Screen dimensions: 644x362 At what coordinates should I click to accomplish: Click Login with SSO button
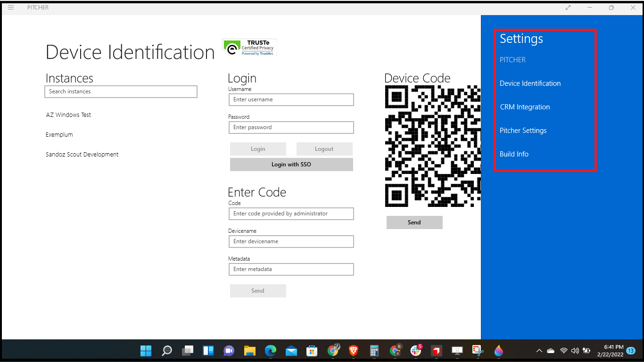tap(291, 165)
